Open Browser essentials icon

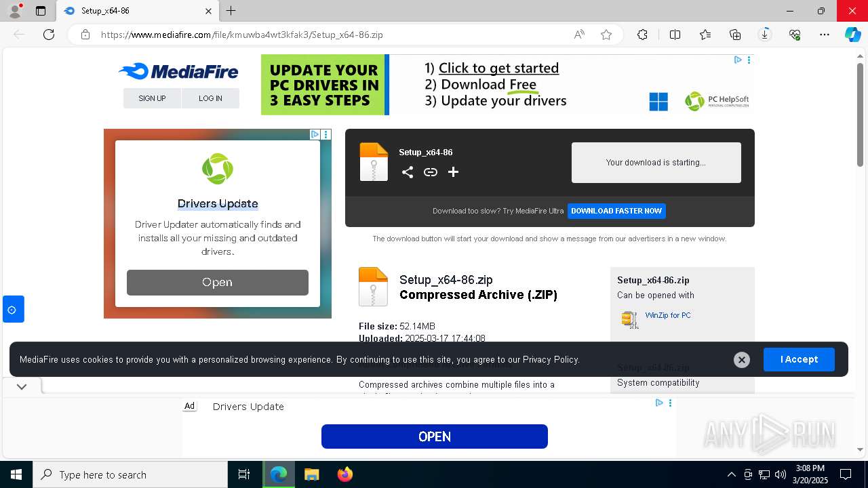(795, 35)
